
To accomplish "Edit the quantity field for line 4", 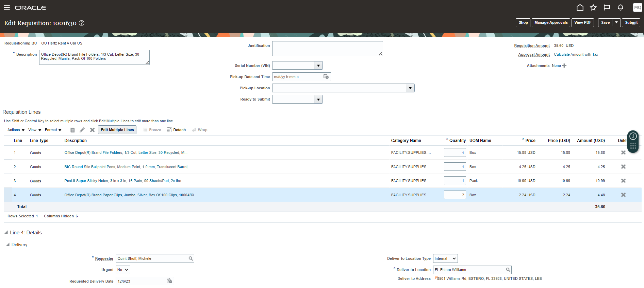I will [455, 195].
